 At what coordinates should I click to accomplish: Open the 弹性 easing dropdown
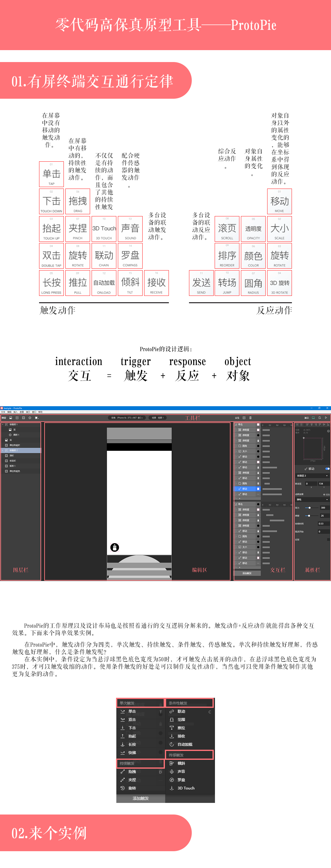pos(312,499)
